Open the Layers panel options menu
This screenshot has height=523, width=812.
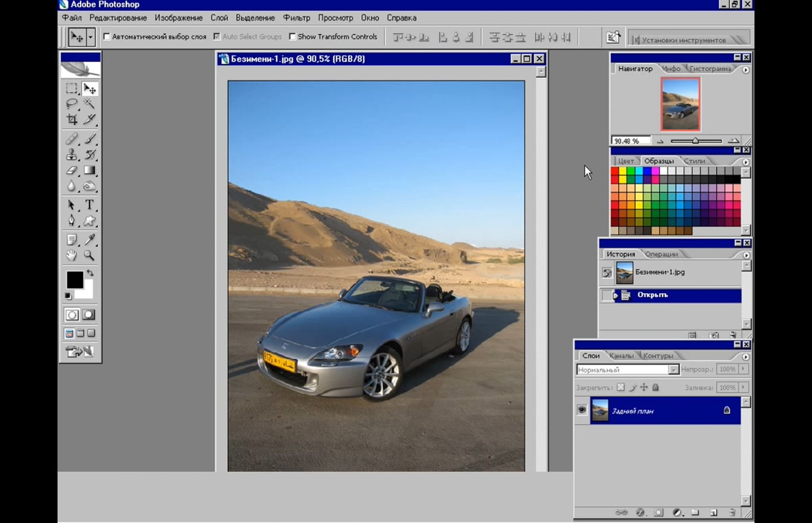tap(745, 357)
